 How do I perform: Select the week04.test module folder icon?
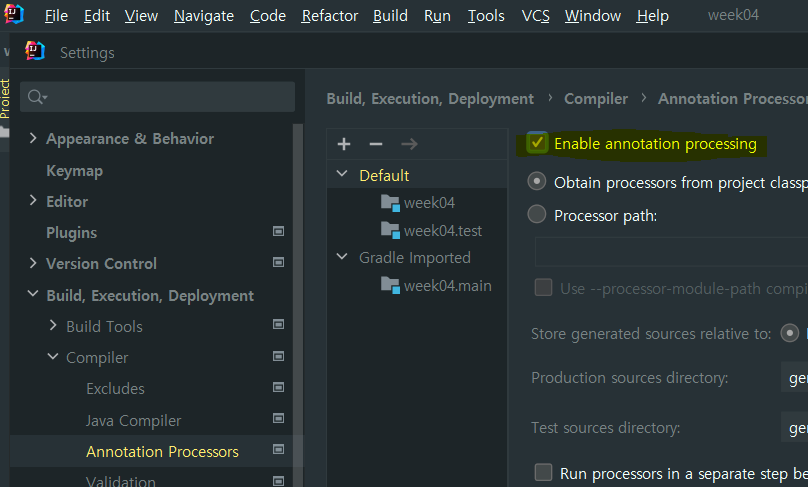pyautogui.click(x=390, y=230)
